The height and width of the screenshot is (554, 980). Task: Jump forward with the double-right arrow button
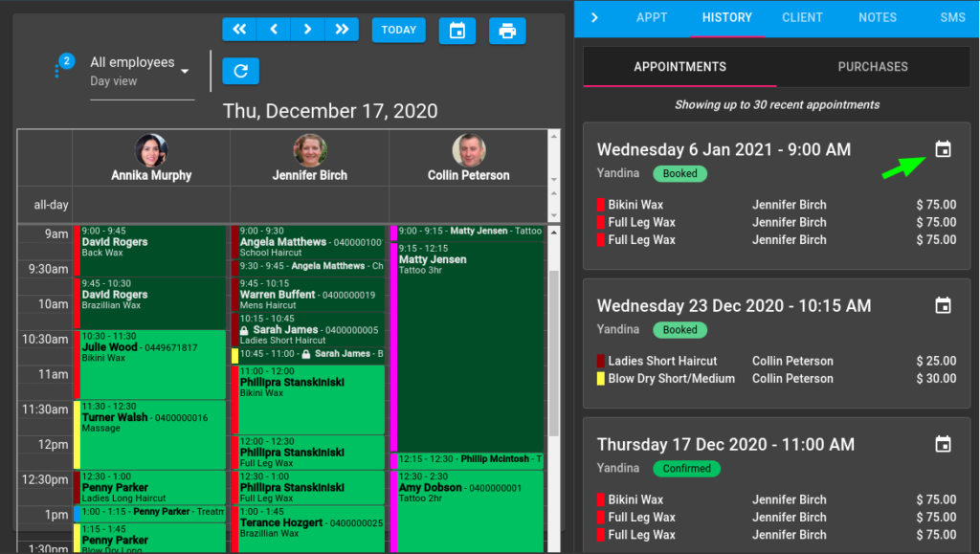click(x=342, y=30)
